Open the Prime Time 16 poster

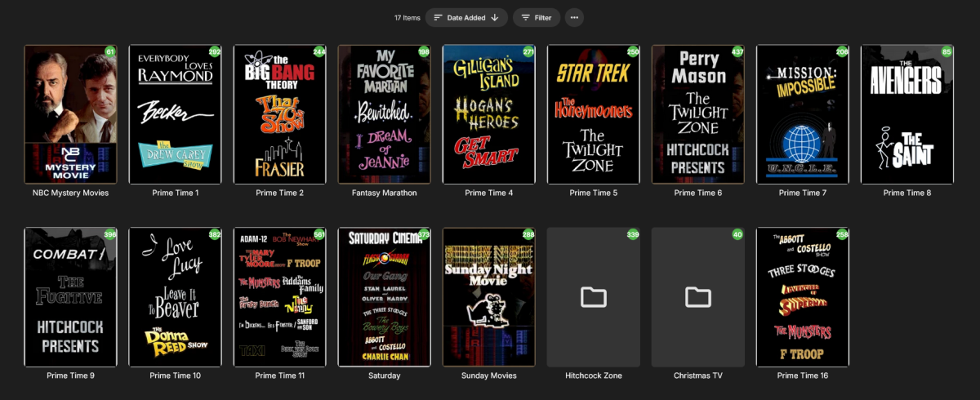(802, 297)
